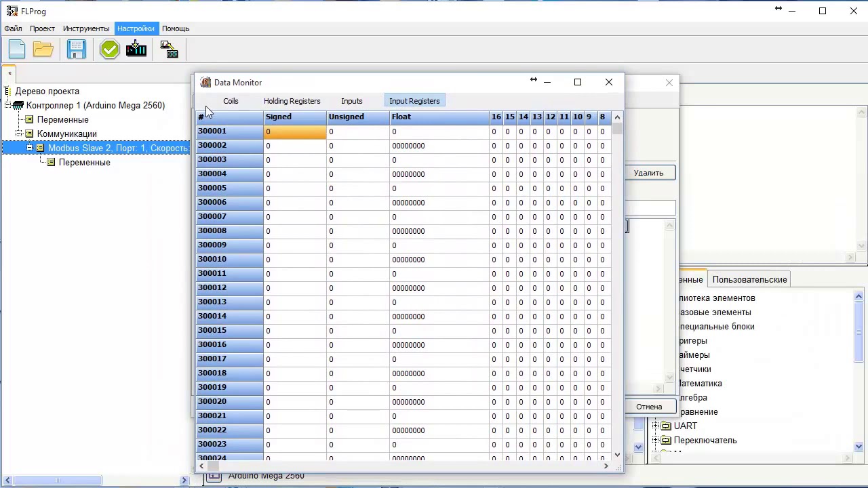Switch to the Holding Registers tab
The image size is (868, 488).
tap(292, 101)
